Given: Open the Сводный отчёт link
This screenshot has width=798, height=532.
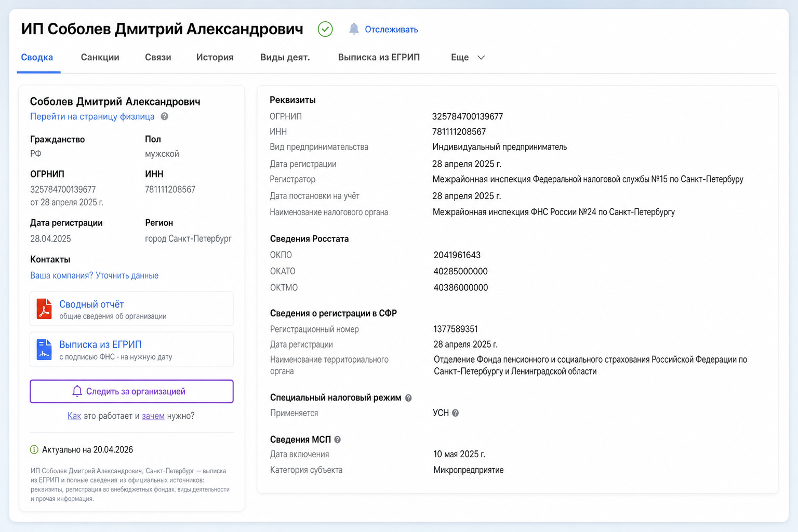Looking at the screenshot, I should (x=91, y=304).
